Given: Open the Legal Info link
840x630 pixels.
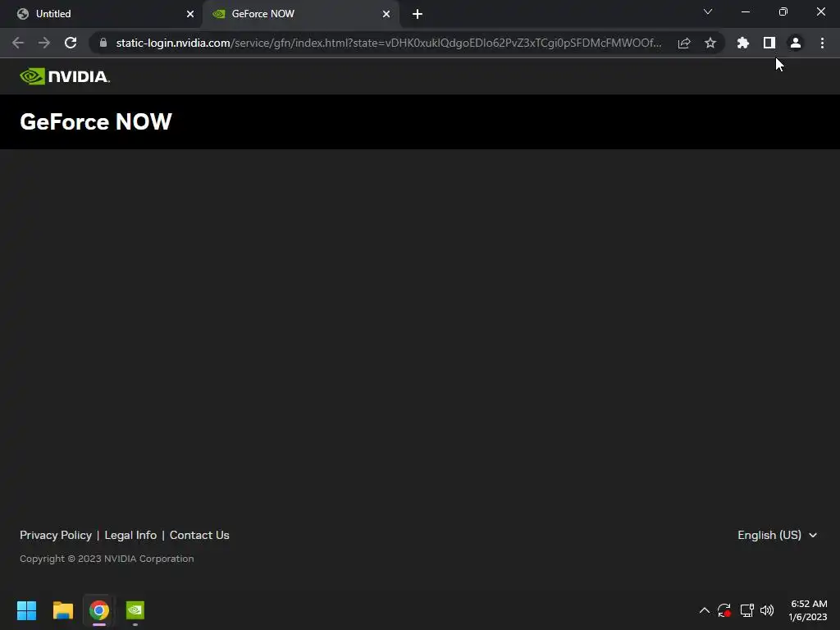Looking at the screenshot, I should (x=130, y=535).
